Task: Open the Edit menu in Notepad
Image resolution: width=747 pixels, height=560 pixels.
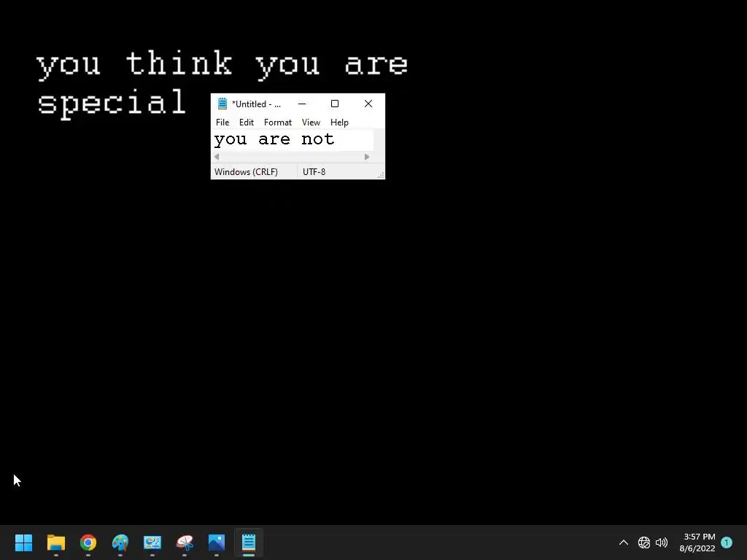Action: click(247, 122)
